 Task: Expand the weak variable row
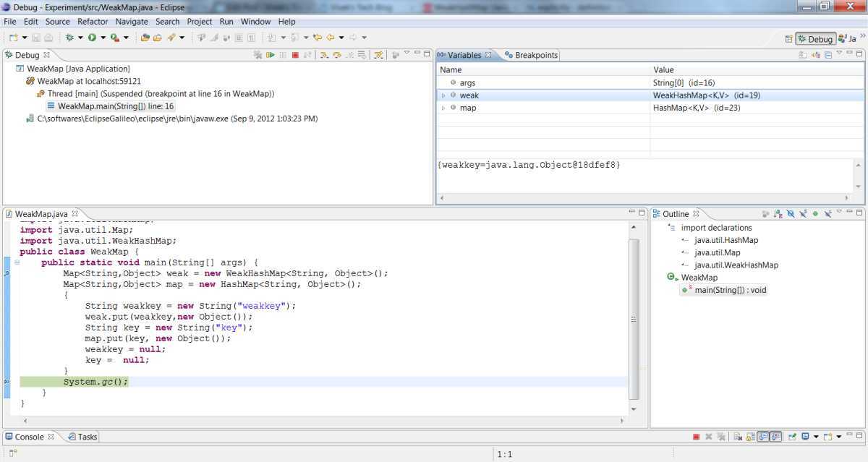pos(443,95)
